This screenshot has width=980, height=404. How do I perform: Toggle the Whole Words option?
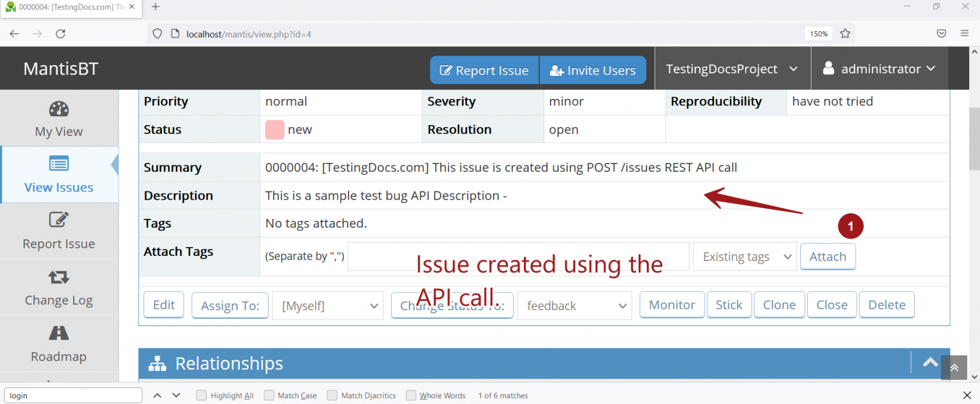pyautogui.click(x=411, y=395)
